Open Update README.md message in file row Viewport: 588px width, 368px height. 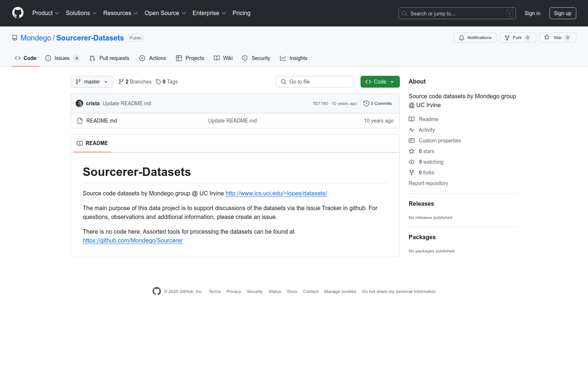232,121
